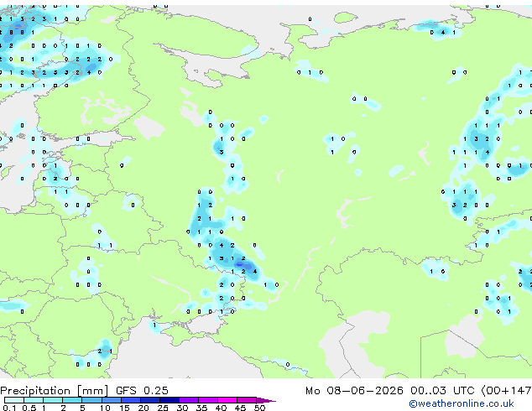Viewport: 532px width, 411px height.
Task: Click the '15' legend scale label
Action: pos(124,408)
